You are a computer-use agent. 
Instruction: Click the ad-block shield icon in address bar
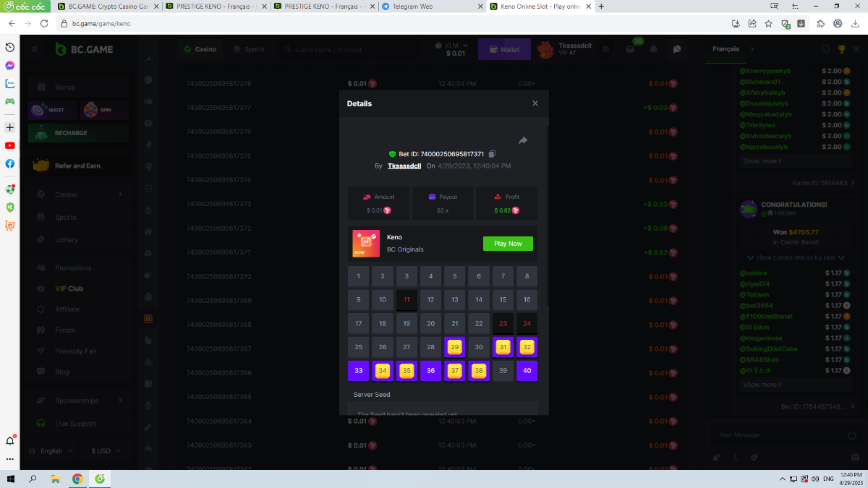(x=786, y=23)
